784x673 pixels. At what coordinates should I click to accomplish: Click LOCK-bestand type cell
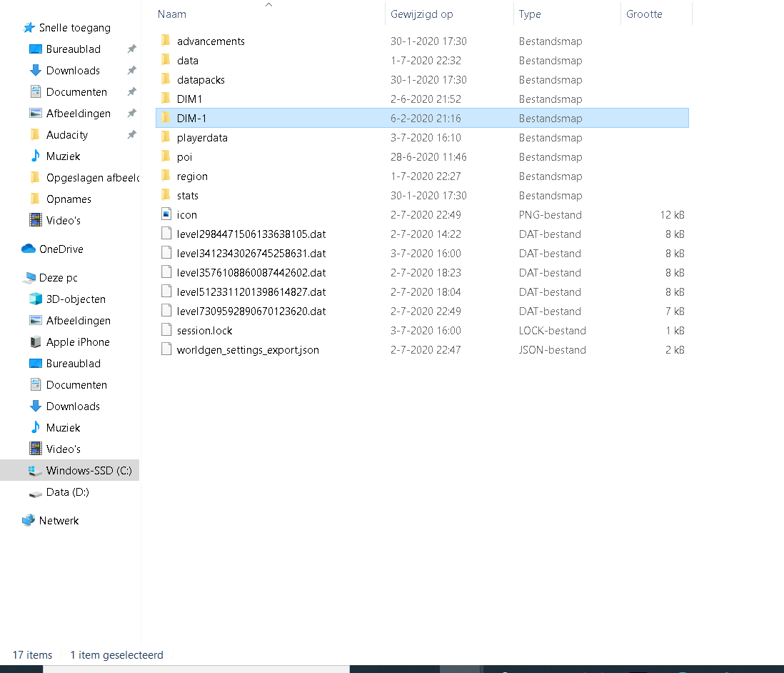pos(552,330)
